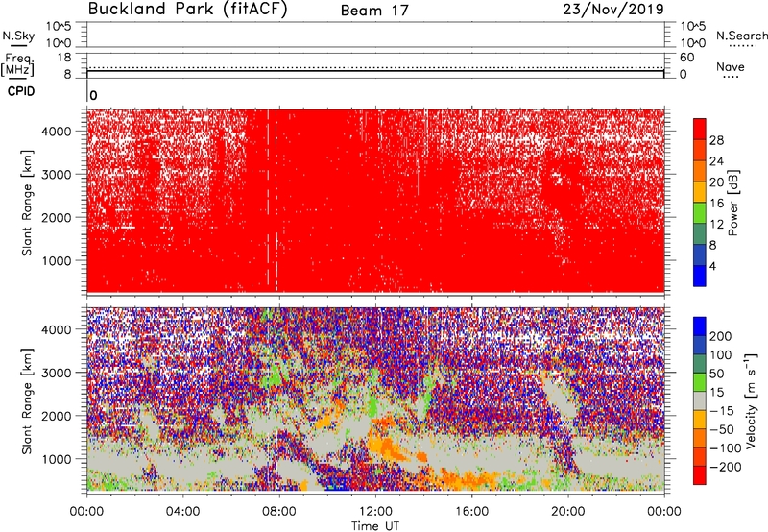Click the '4000' tick on the power panel

point(57,132)
